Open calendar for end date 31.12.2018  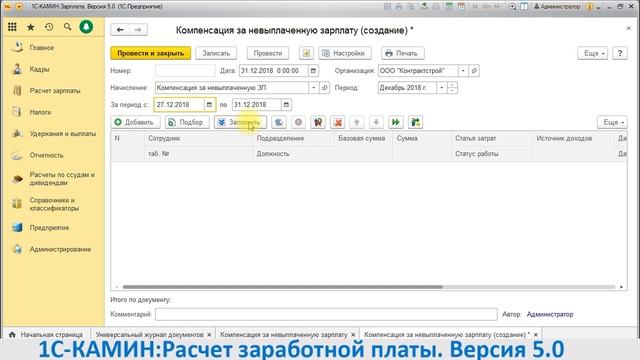286,105
